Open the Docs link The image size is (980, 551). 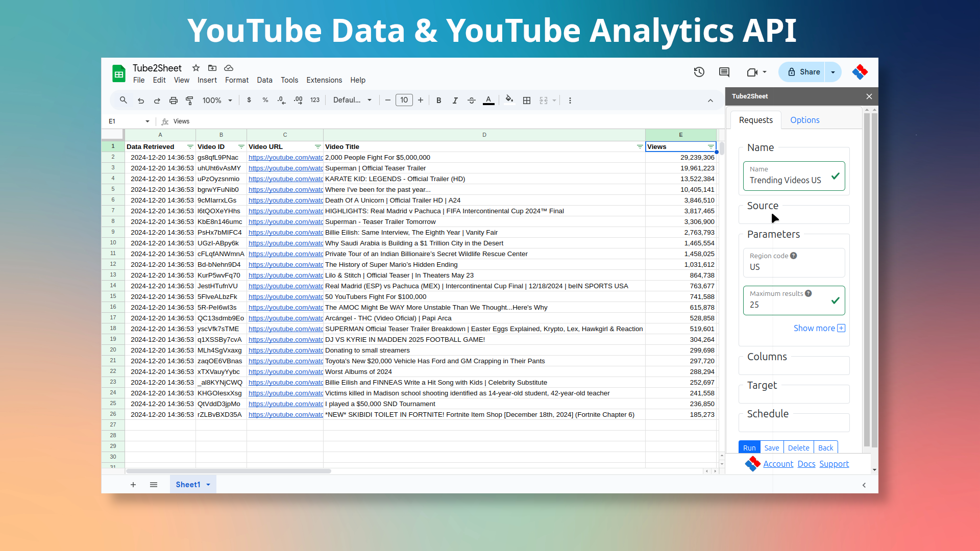pos(806,464)
